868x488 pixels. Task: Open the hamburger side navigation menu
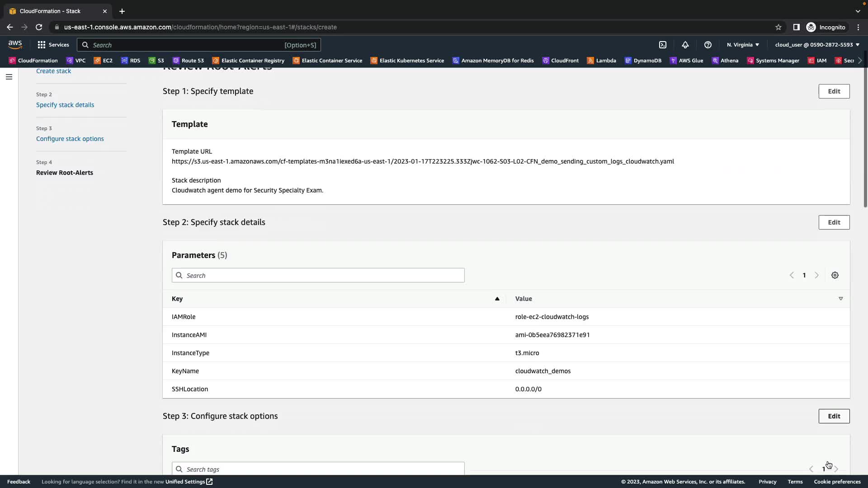click(9, 77)
